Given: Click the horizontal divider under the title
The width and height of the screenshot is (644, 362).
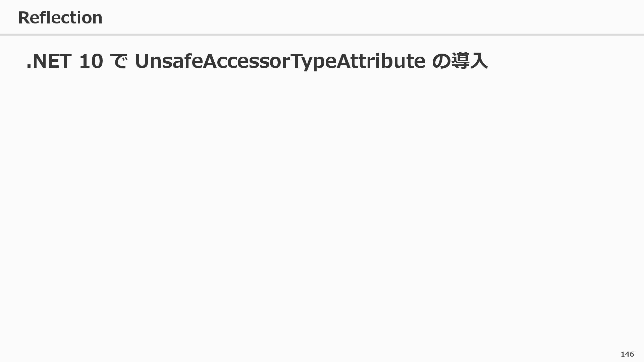Looking at the screenshot, I should [x=322, y=35].
